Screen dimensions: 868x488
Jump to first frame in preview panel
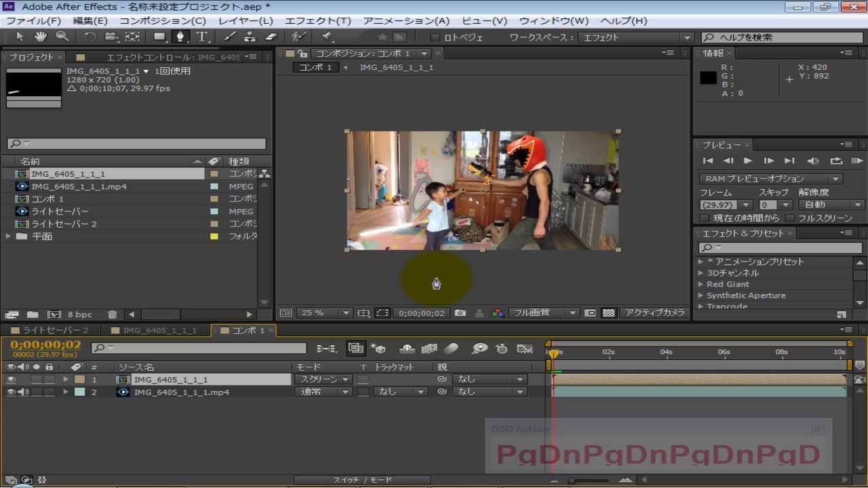coord(708,161)
